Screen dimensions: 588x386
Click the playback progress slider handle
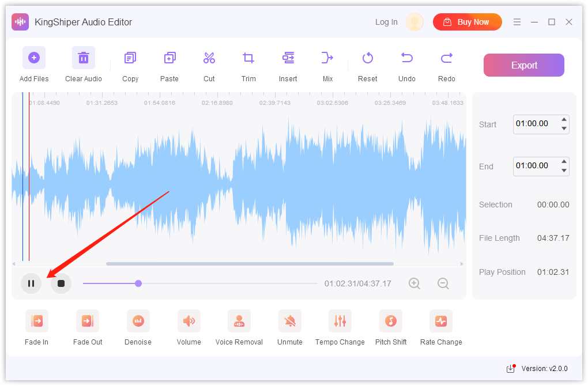pos(138,283)
